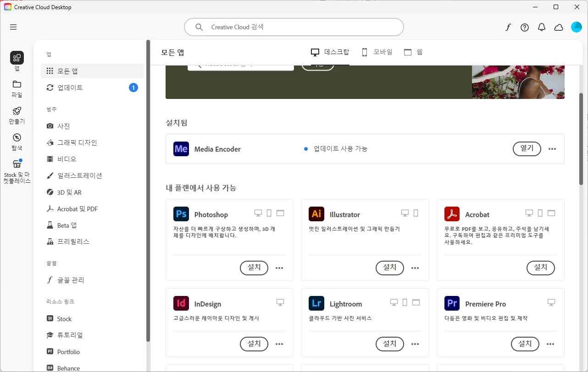
Task: Open the help question mark icon
Action: point(525,27)
